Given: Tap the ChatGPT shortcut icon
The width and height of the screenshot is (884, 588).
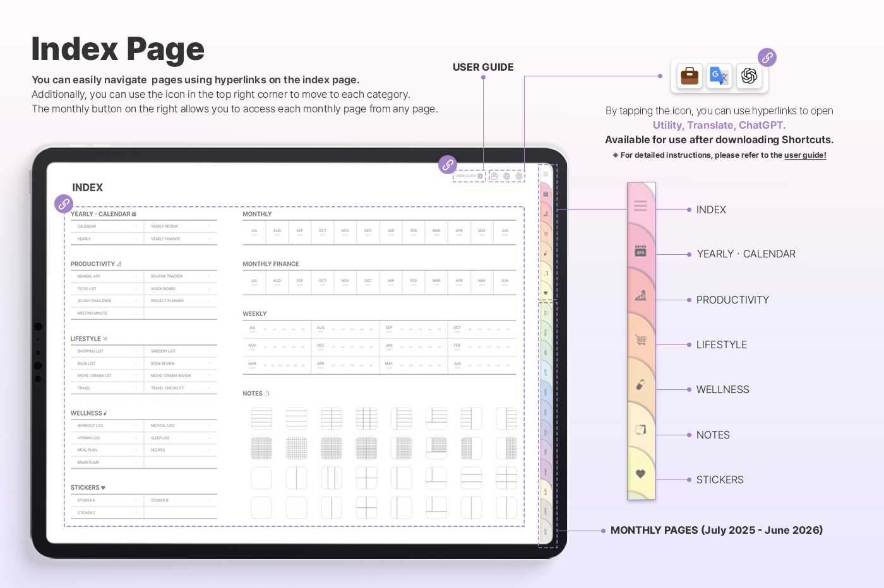Looking at the screenshot, I should (749, 76).
